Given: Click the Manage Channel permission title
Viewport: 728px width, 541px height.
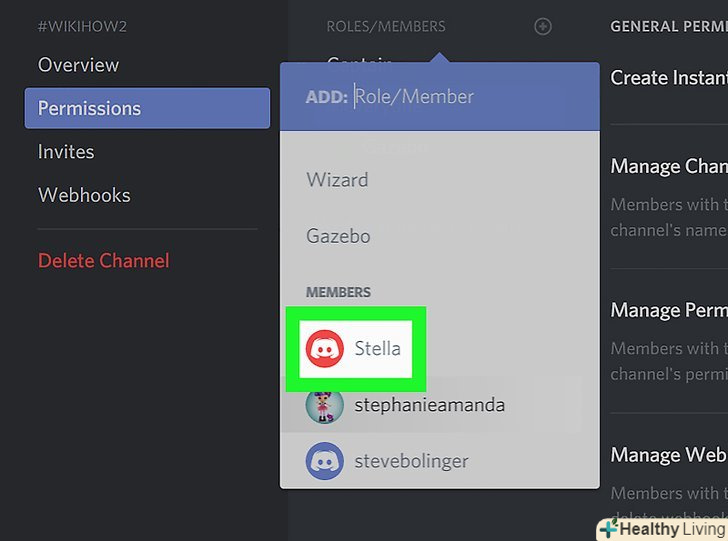Looking at the screenshot, I should pyautogui.click(x=668, y=167).
